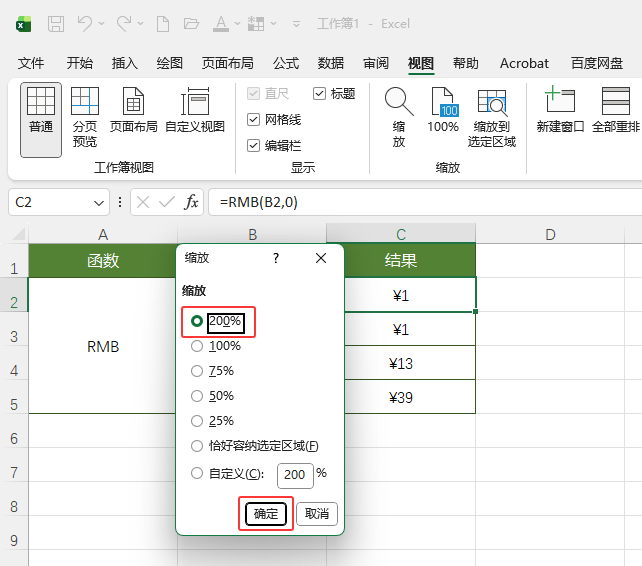Select the 自定义 radio option
The height and width of the screenshot is (566, 642).
197,473
